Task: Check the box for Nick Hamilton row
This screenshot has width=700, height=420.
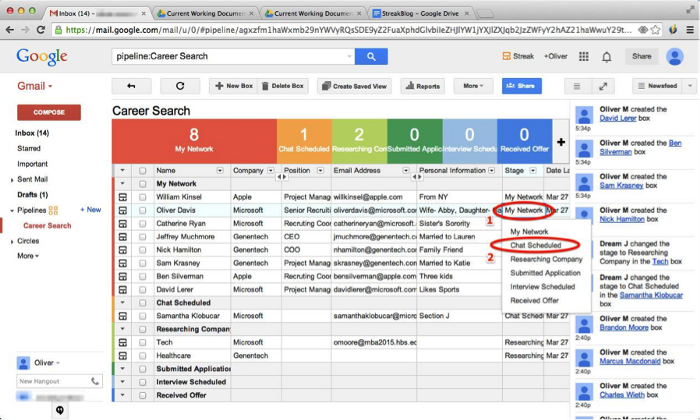Action: click(142, 250)
